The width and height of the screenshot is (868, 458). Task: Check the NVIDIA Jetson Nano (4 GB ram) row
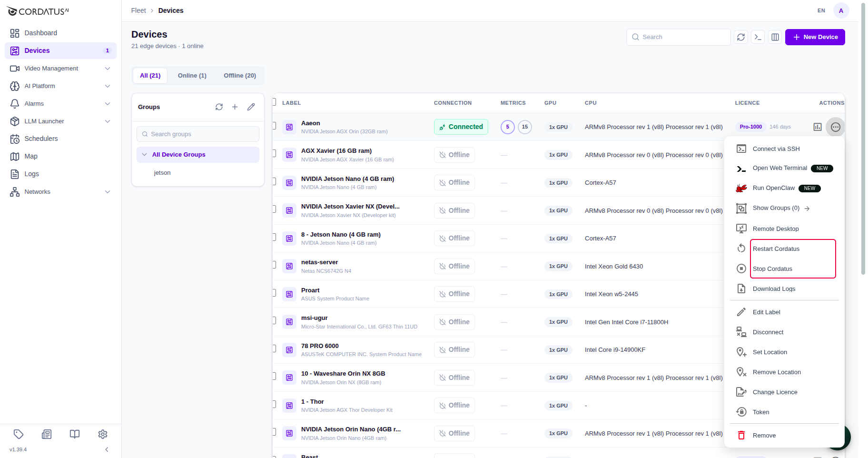click(274, 182)
